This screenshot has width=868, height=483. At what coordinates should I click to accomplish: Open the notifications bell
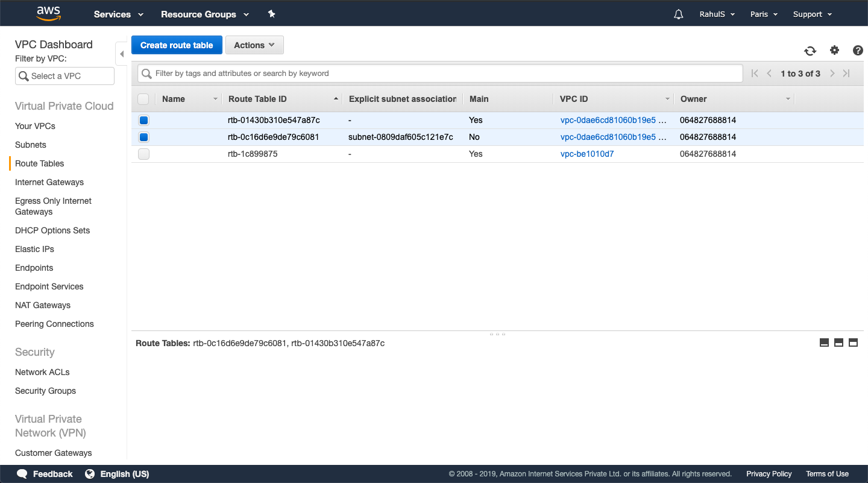click(x=678, y=13)
